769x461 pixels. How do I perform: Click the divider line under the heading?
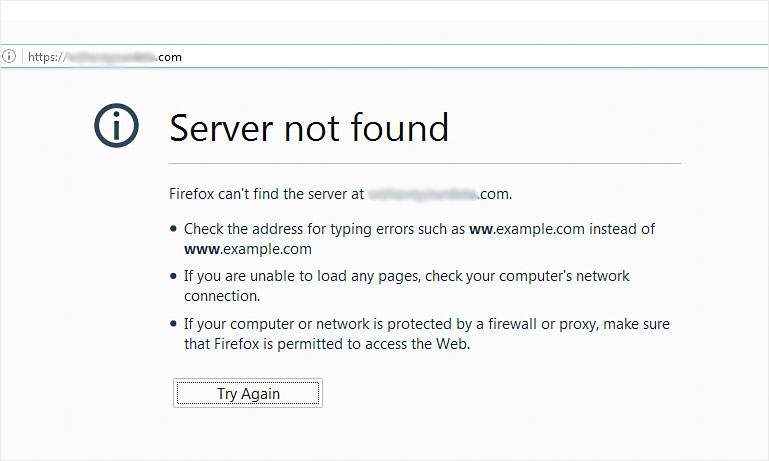pyautogui.click(x=425, y=163)
